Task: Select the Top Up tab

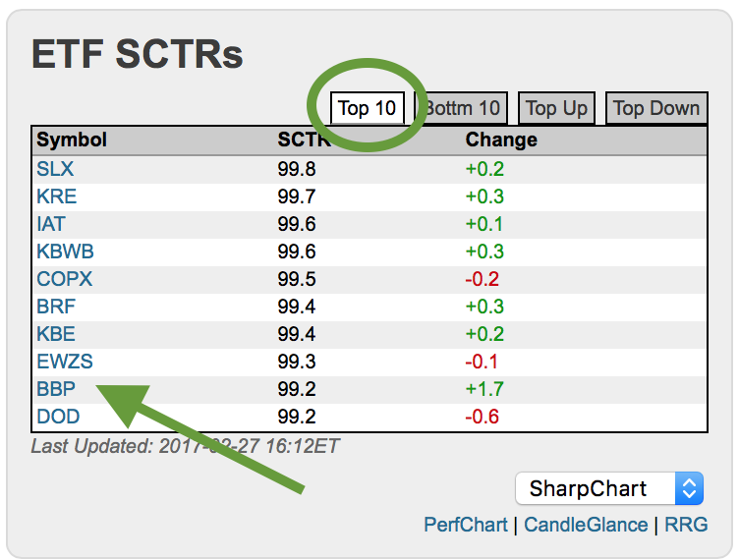Action: tap(556, 108)
